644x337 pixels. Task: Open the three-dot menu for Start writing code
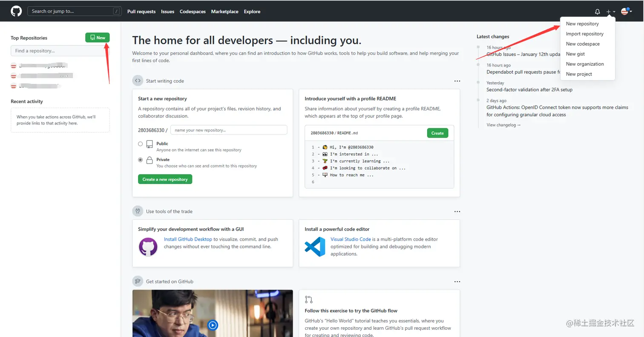[x=457, y=81]
